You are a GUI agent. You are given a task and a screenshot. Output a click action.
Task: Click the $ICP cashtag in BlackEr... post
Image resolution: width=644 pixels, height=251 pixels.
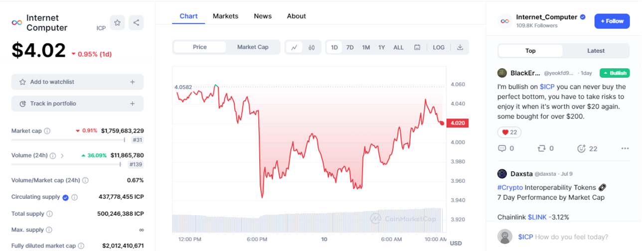[x=547, y=87]
